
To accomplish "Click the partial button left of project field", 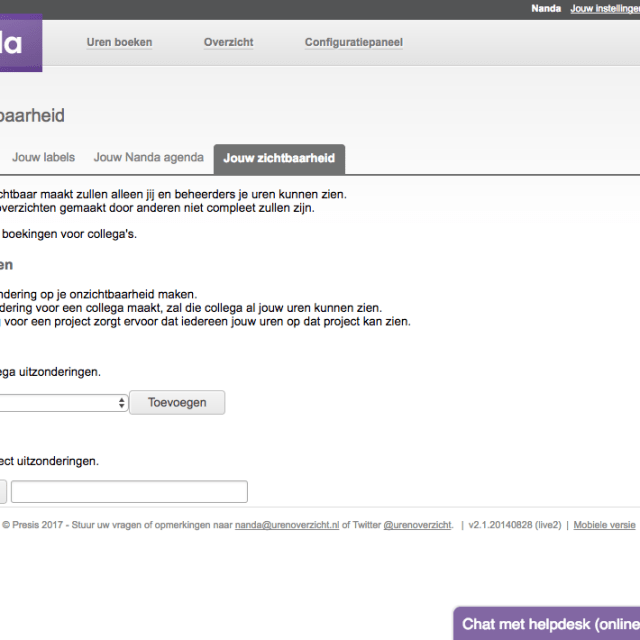I will (x=3, y=491).
